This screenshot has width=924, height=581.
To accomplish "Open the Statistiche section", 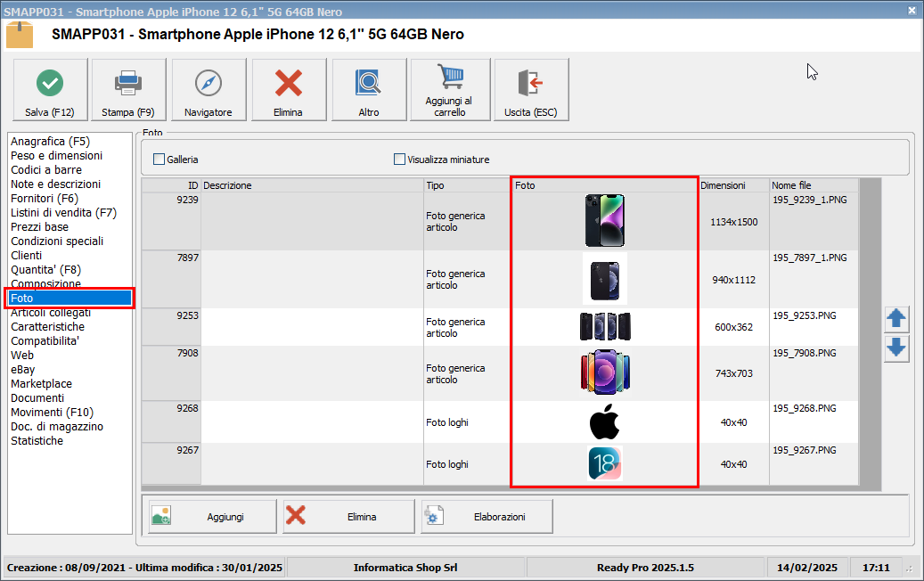I will point(37,441).
